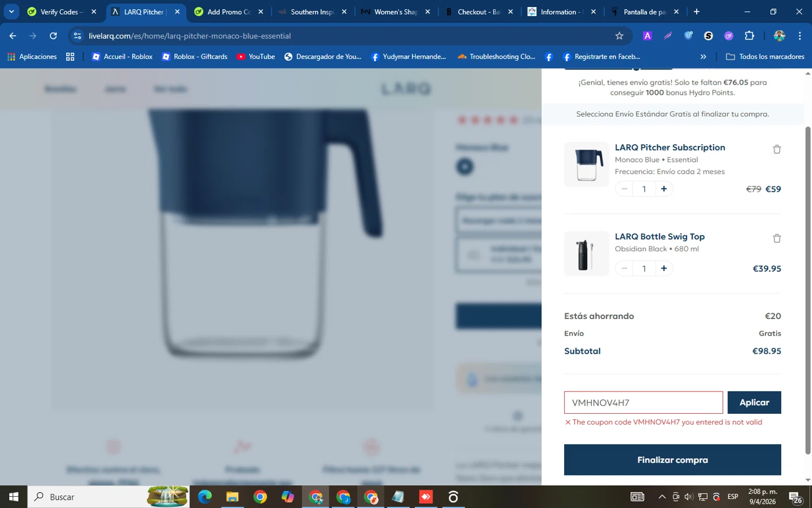
Task: Open LARQ Bottle Swig Top title link
Action: 659,237
